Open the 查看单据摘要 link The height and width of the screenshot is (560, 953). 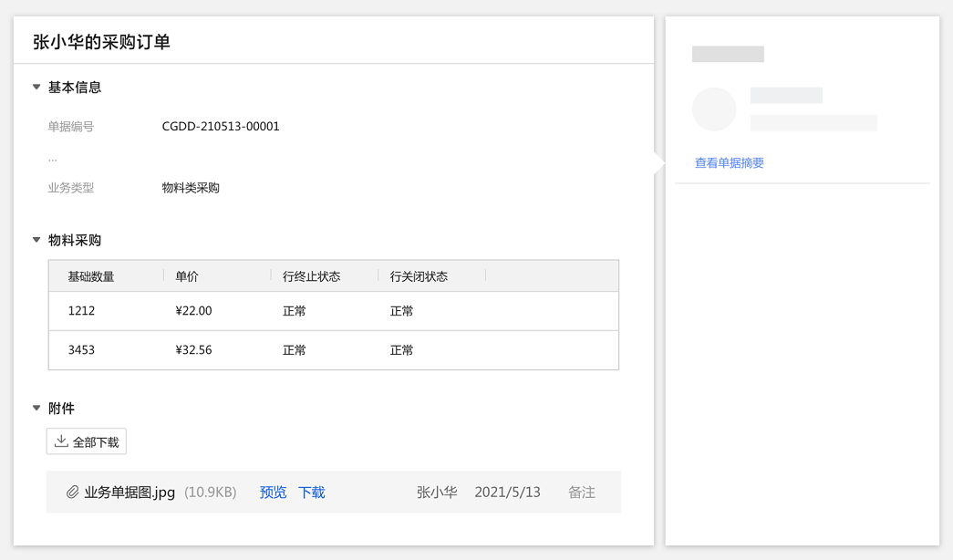point(730,163)
